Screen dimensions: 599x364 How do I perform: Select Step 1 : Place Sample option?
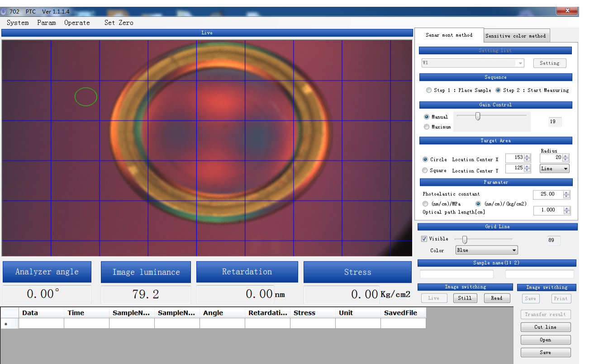429,90
